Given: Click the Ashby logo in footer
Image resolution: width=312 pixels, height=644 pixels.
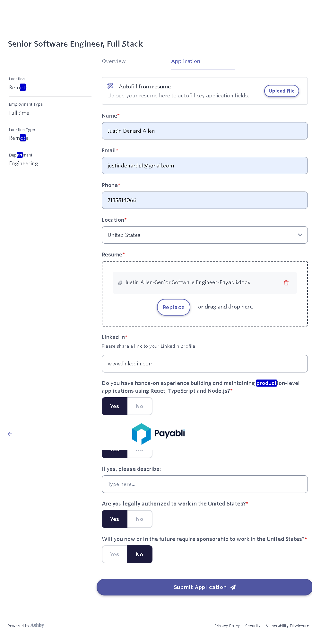Looking at the screenshot, I should tap(37, 625).
